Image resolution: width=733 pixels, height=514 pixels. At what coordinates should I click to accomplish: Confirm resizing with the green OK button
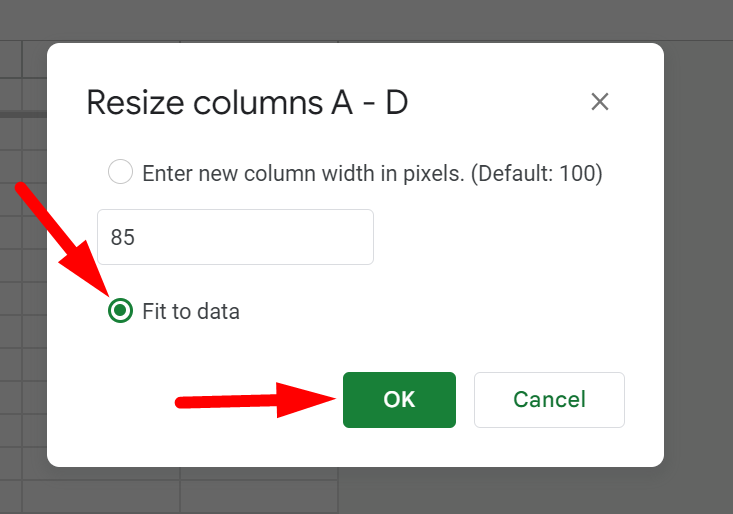(399, 400)
